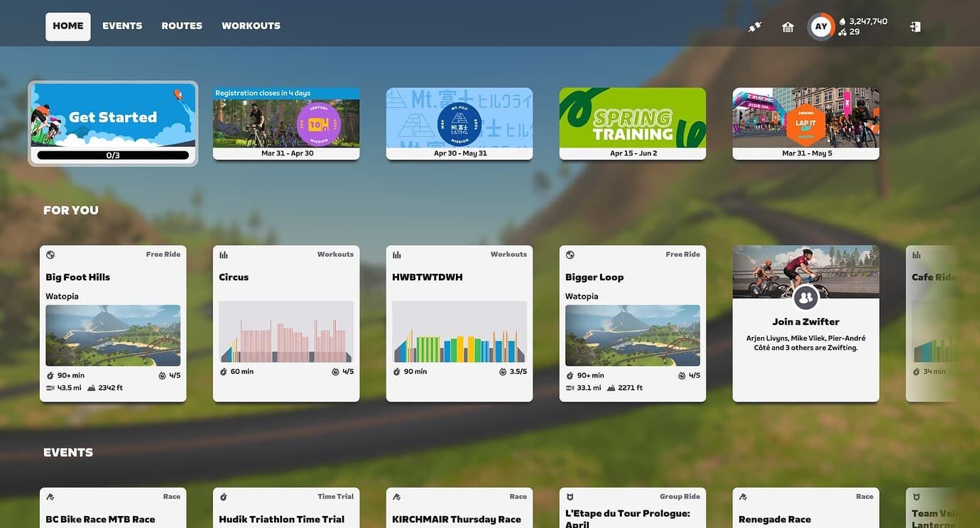Viewport: 980px width, 528px height.
Task: Open the WORKOUTS tab
Action: (251, 26)
